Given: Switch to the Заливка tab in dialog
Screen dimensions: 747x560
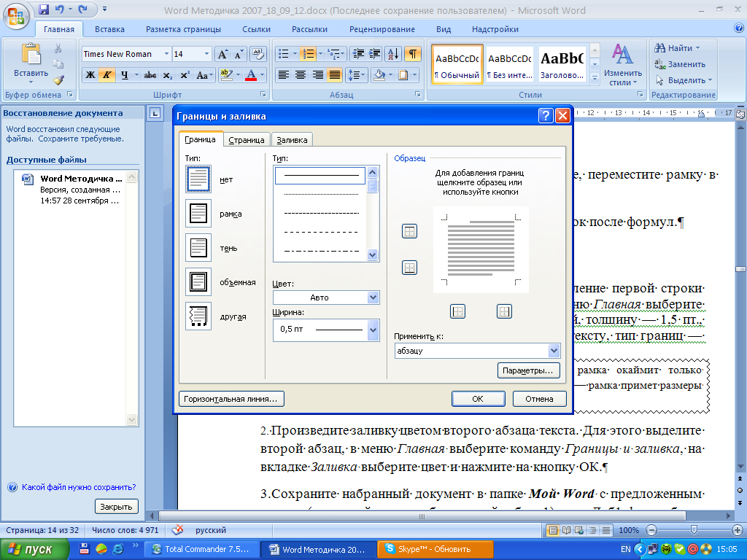Looking at the screenshot, I should [292, 140].
